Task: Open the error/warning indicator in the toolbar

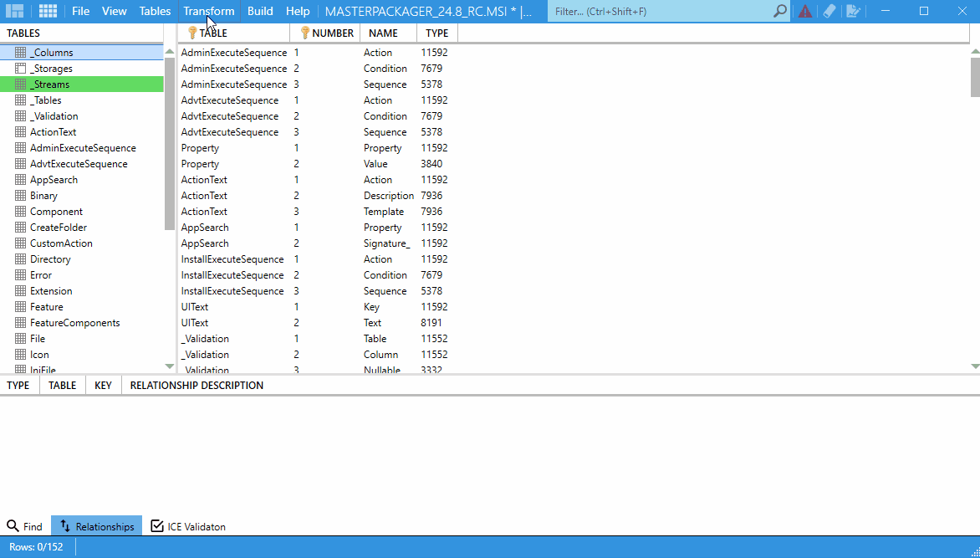Action: point(804,11)
